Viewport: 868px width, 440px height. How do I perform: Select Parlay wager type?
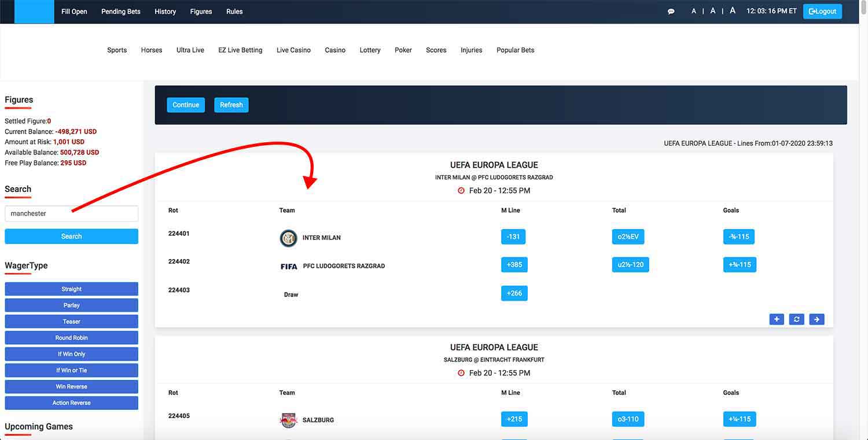(x=71, y=305)
